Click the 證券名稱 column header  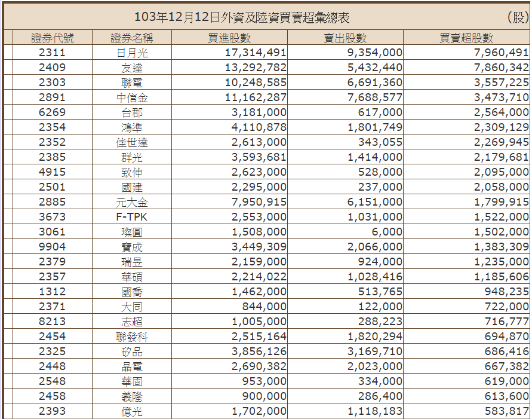click(132, 38)
